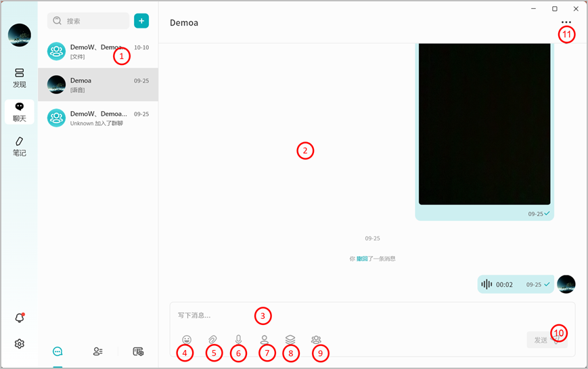588x369 pixels.
Task: Open the rightmost bottom tab of chat list
Action: pos(138,351)
